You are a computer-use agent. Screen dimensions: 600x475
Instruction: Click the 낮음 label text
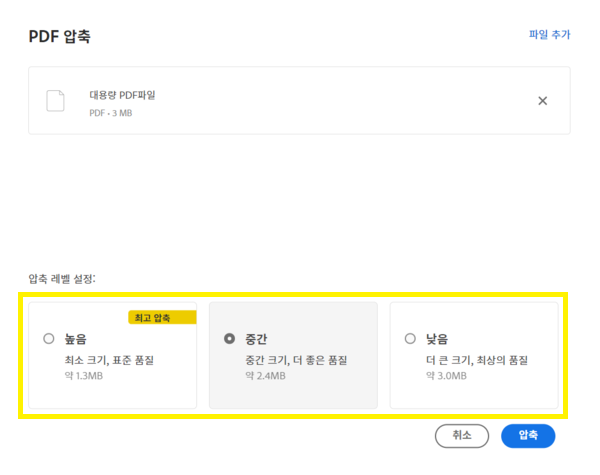436,339
